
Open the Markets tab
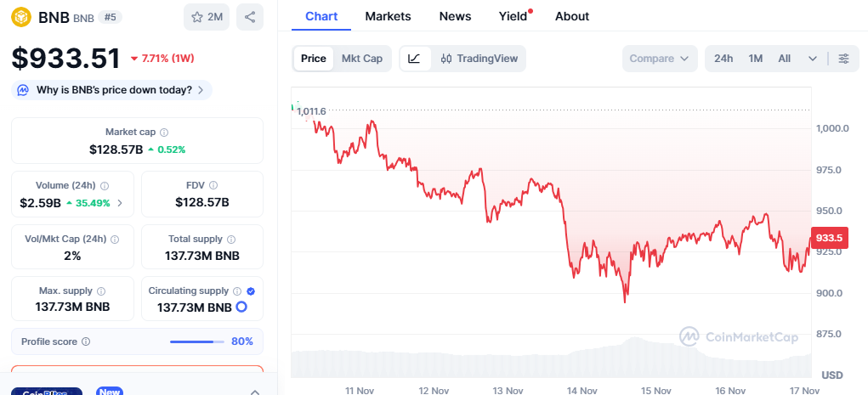(x=388, y=16)
